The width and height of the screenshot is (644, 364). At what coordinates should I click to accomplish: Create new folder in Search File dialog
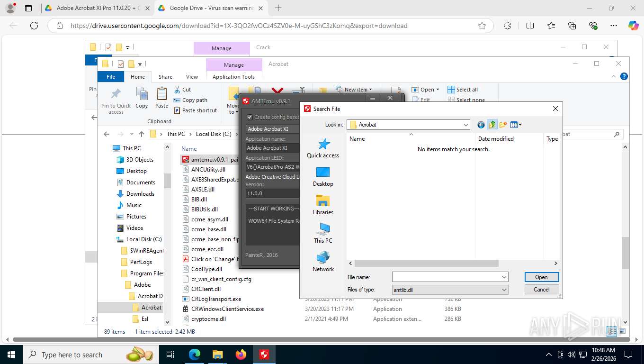pos(503,125)
